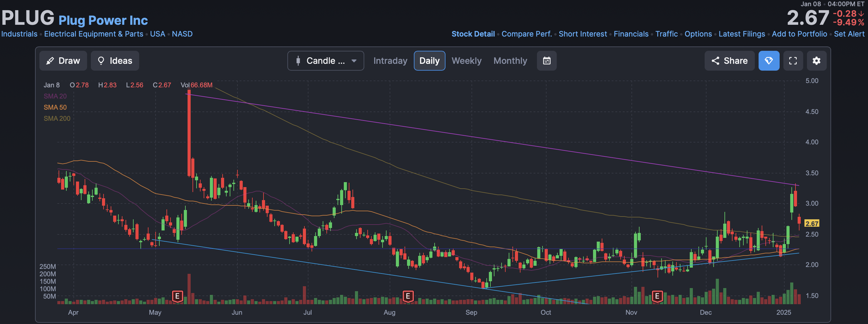The image size is (868, 324).
Task: Click the SMA 50 legend label
Action: (x=55, y=107)
